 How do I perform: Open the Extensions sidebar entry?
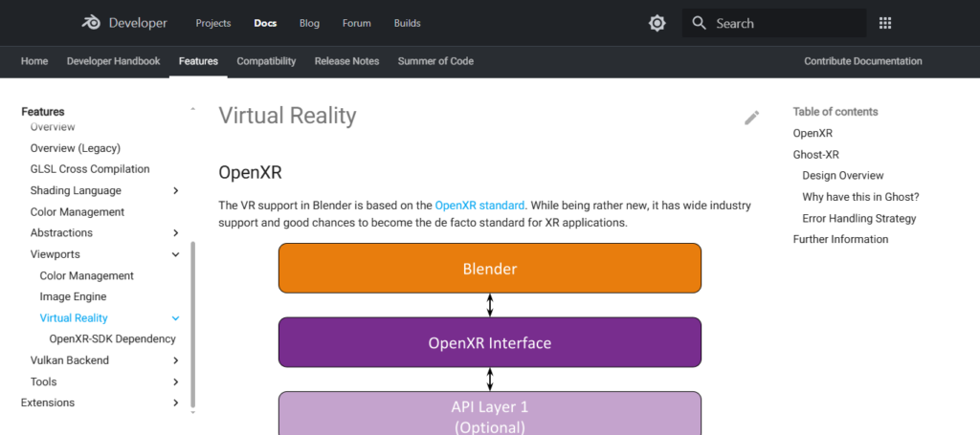(48, 402)
